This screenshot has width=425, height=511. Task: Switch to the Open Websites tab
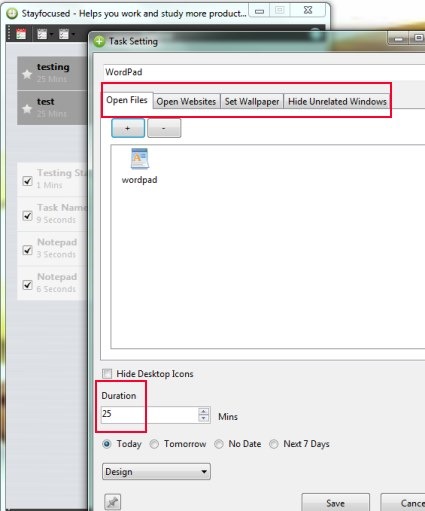point(186,101)
